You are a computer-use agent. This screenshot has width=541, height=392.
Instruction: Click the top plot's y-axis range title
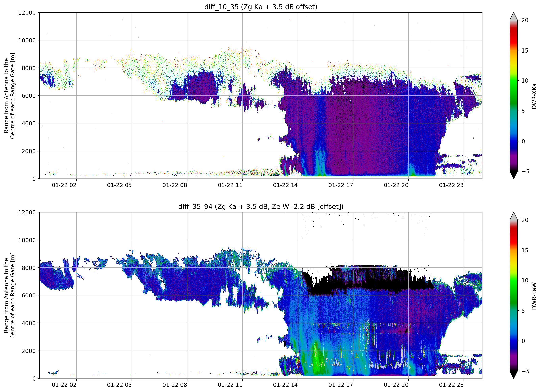(x=10, y=96)
